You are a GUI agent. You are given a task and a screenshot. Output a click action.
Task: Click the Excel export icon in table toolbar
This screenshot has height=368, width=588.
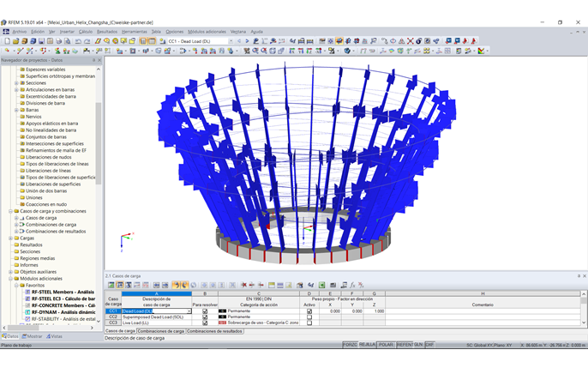point(321,286)
